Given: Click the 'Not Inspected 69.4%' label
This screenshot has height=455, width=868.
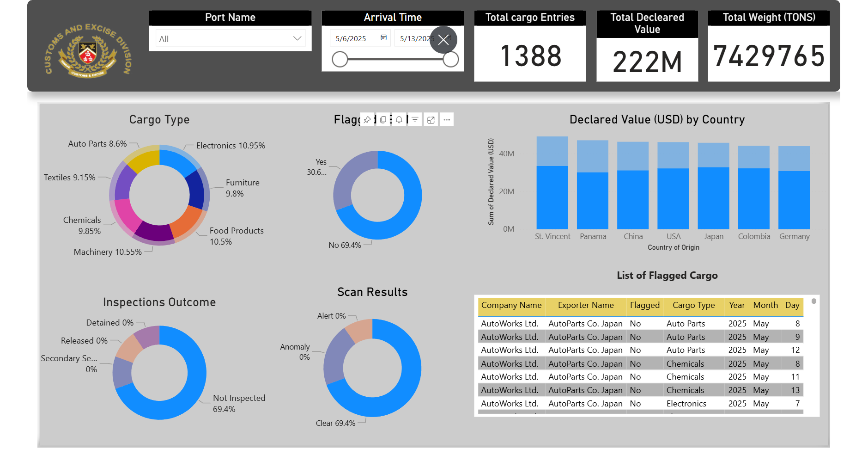Looking at the screenshot, I should (x=239, y=404).
